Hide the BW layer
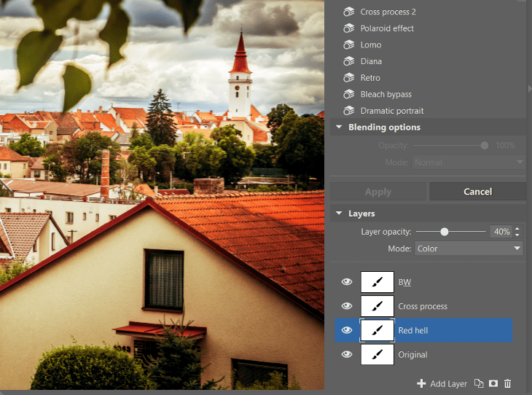The width and height of the screenshot is (532, 395). (347, 282)
